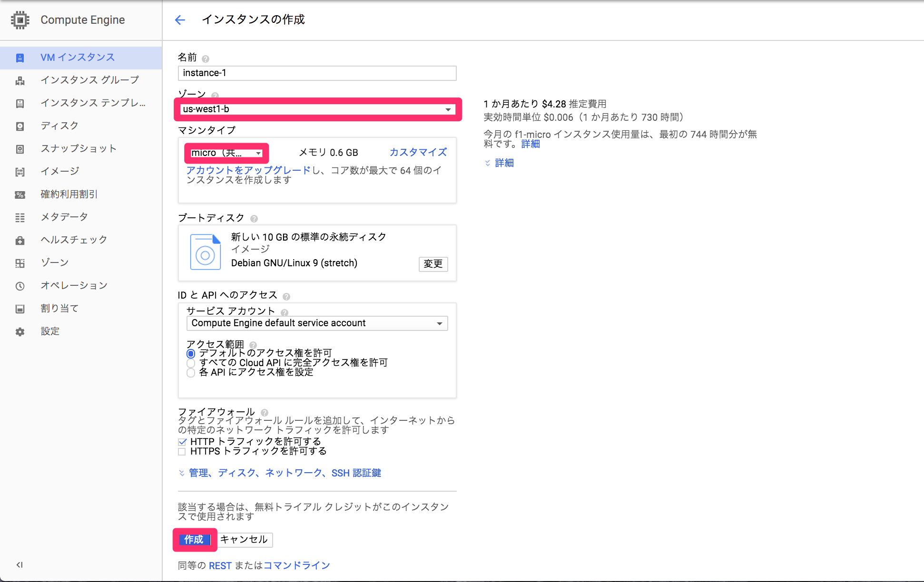
Task: Click the ヘルスチェック icon
Action: tap(20, 241)
